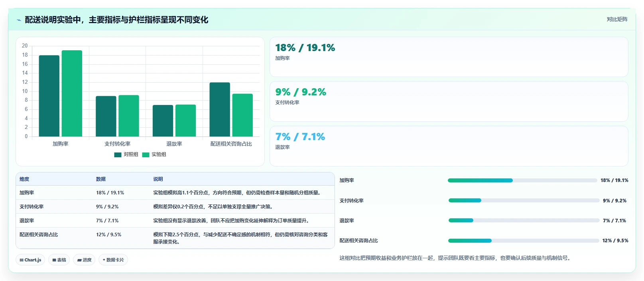This screenshot has width=644, height=281.
Task: Click the 加购率 x-axis label on the chart
Action: [61, 144]
